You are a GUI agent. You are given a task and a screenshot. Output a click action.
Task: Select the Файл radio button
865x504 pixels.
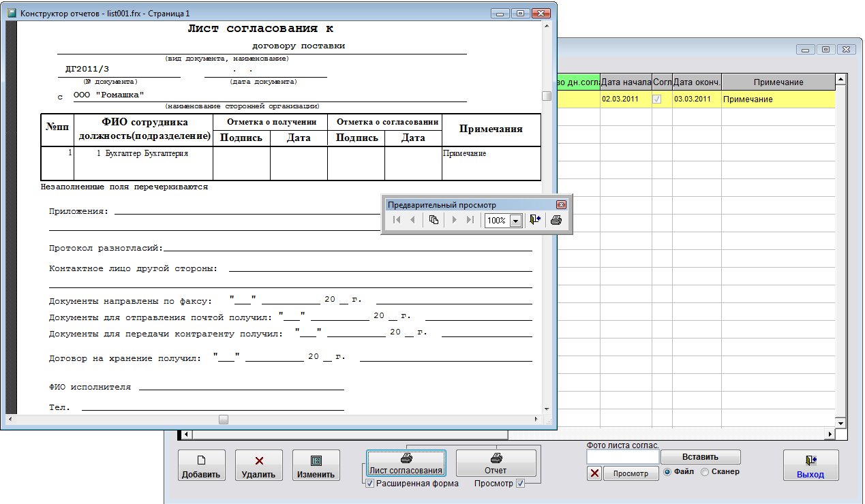click(667, 471)
